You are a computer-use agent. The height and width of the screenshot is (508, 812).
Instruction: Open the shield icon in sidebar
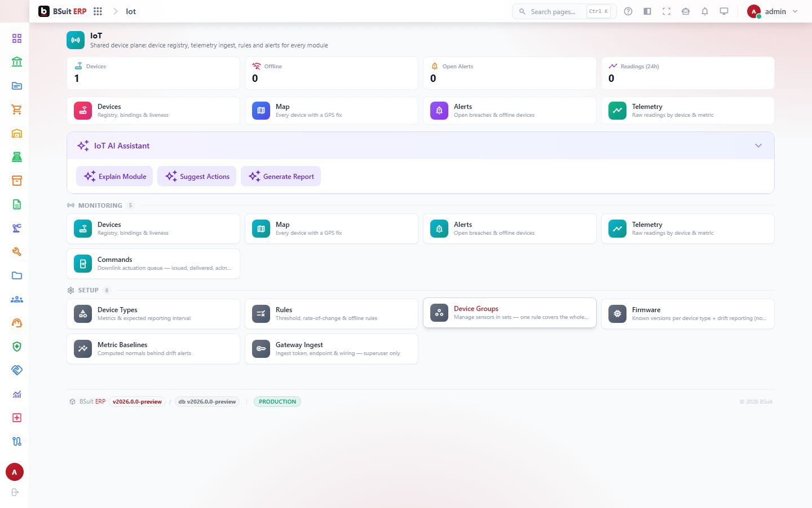pos(17,347)
